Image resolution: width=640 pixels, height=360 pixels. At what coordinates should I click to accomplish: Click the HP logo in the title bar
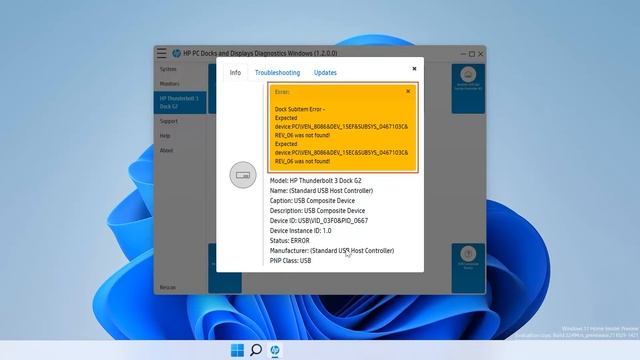coord(176,53)
